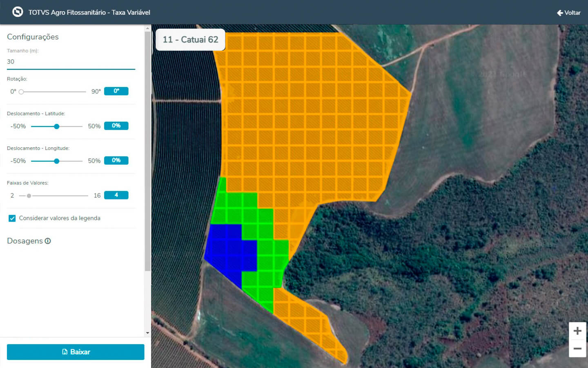The height and width of the screenshot is (368, 588).
Task: Click the Tamanho (m) input field
Action: point(71,62)
